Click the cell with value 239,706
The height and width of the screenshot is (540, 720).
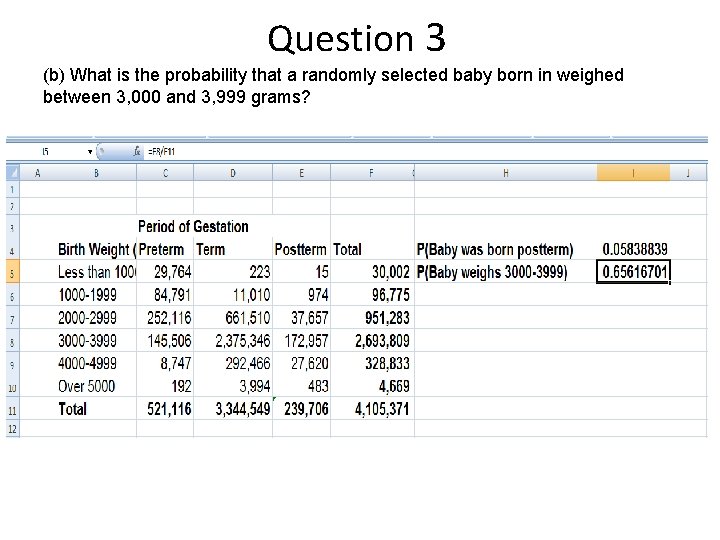[x=301, y=409]
